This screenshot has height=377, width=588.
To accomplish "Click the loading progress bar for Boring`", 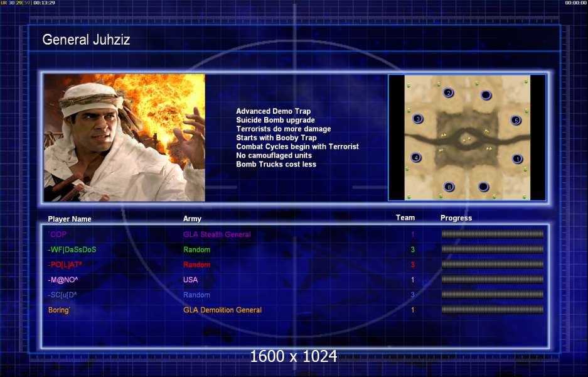I will [493, 310].
